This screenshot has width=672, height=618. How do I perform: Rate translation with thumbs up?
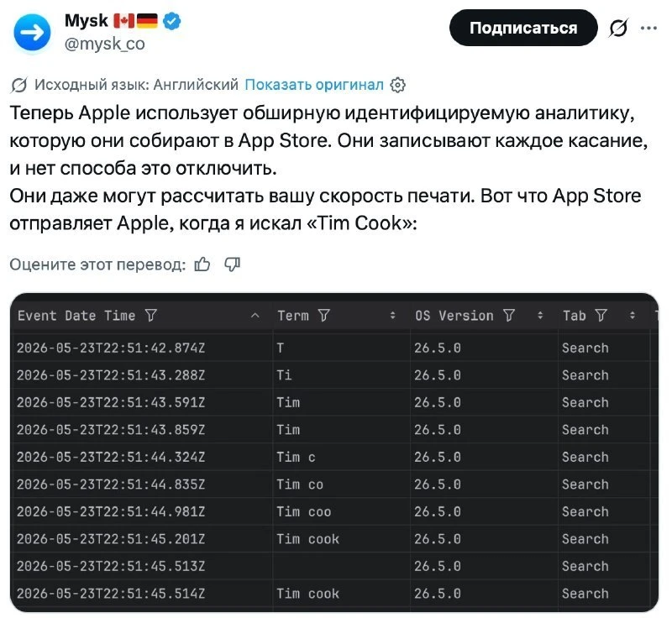click(x=202, y=264)
